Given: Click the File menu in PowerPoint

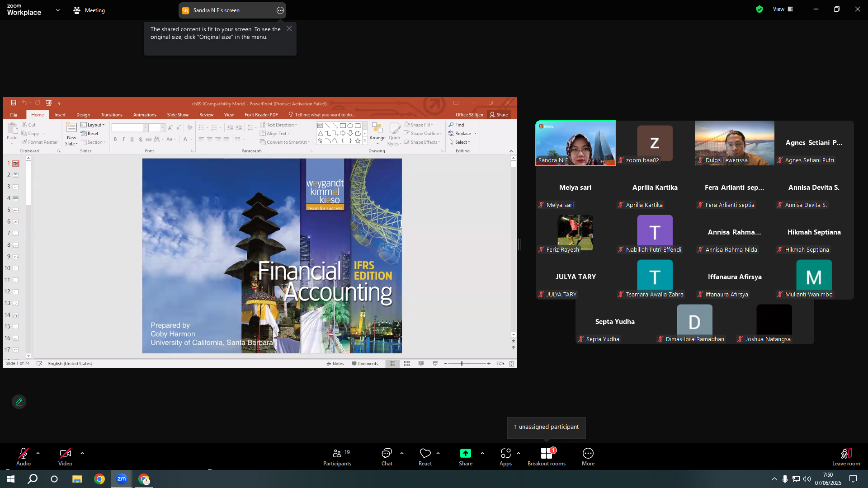Looking at the screenshot, I should click(14, 115).
